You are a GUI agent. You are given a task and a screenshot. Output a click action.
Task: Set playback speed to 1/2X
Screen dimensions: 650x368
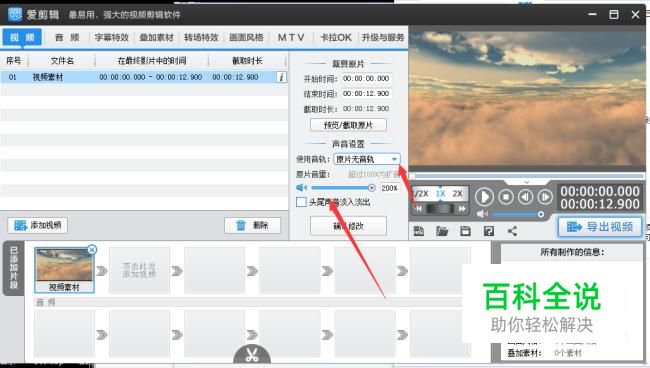[x=421, y=194]
